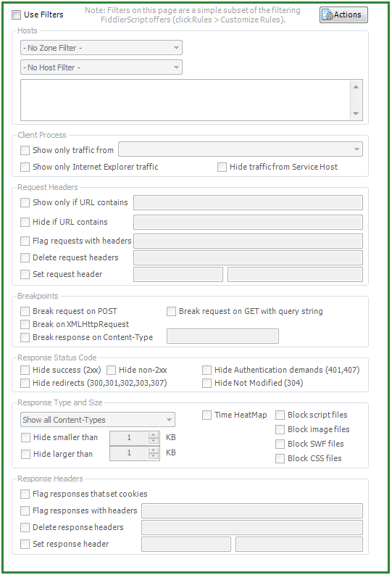Check Block SWF files
The image size is (392, 575).
point(280,444)
